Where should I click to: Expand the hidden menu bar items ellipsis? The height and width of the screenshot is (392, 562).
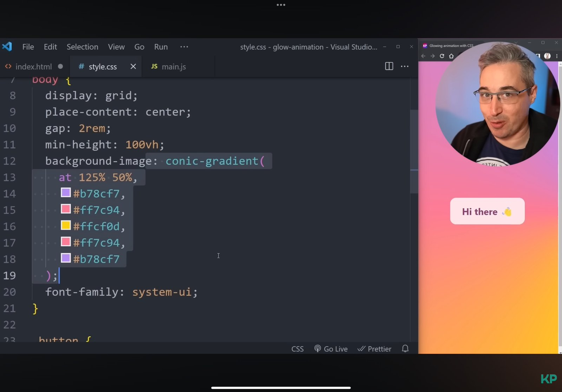tap(184, 47)
